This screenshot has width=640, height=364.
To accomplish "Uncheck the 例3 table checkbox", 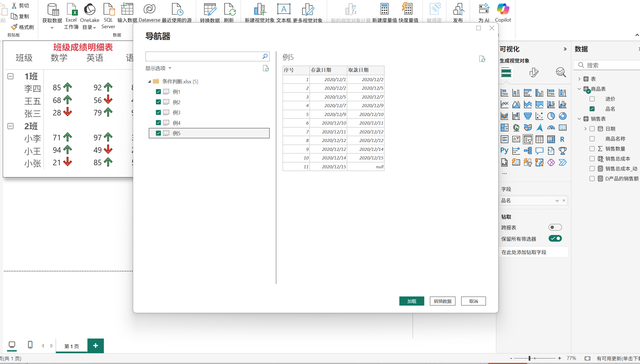I will [x=158, y=112].
